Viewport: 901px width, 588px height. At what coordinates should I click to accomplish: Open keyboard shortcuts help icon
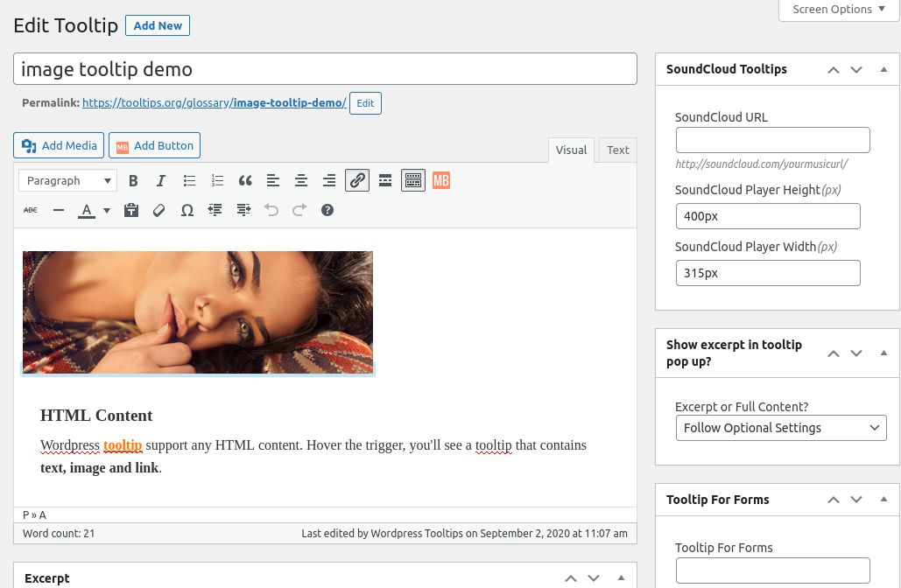(327, 210)
